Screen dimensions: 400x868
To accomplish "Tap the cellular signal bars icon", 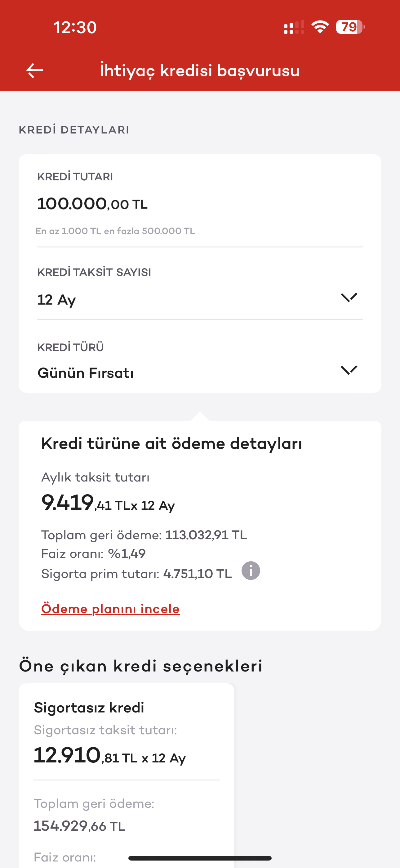I will tap(294, 28).
